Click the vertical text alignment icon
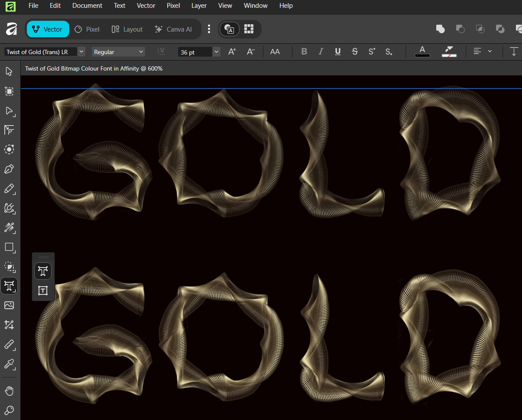Viewport: 522px width, 420px height. [514, 52]
